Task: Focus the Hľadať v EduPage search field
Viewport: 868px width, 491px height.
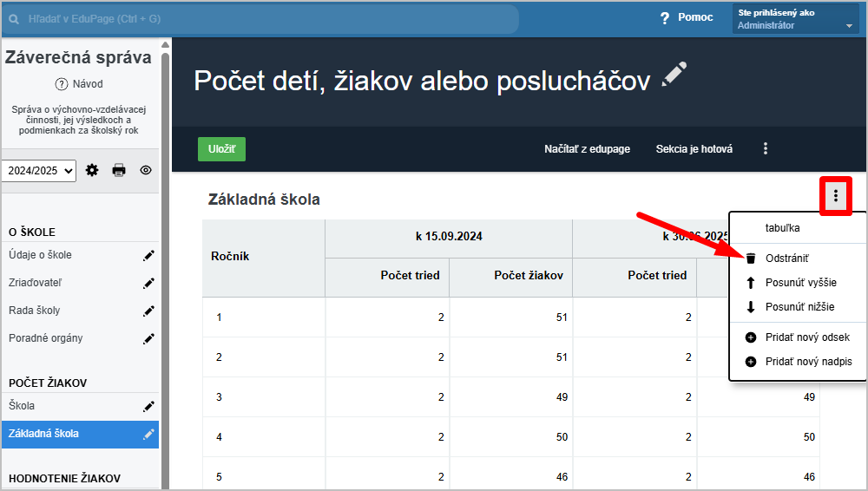Action: coord(260,18)
